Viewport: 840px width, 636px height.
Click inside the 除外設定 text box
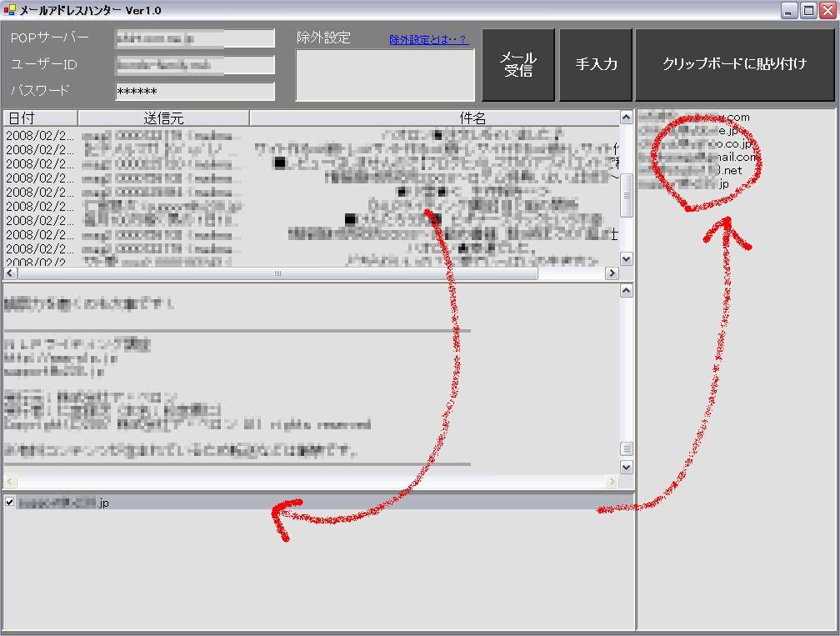tap(385, 75)
